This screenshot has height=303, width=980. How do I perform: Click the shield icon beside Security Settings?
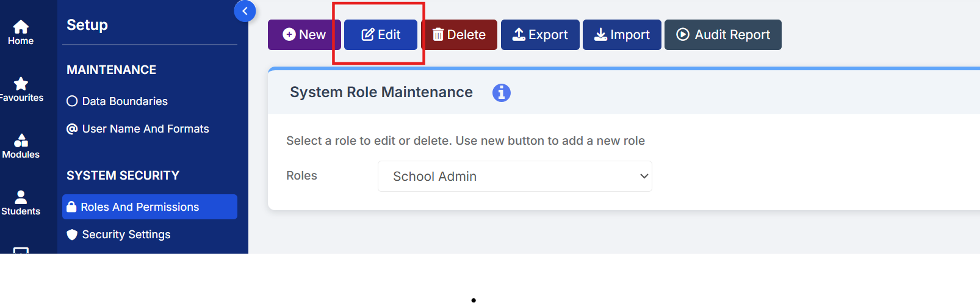click(x=72, y=235)
